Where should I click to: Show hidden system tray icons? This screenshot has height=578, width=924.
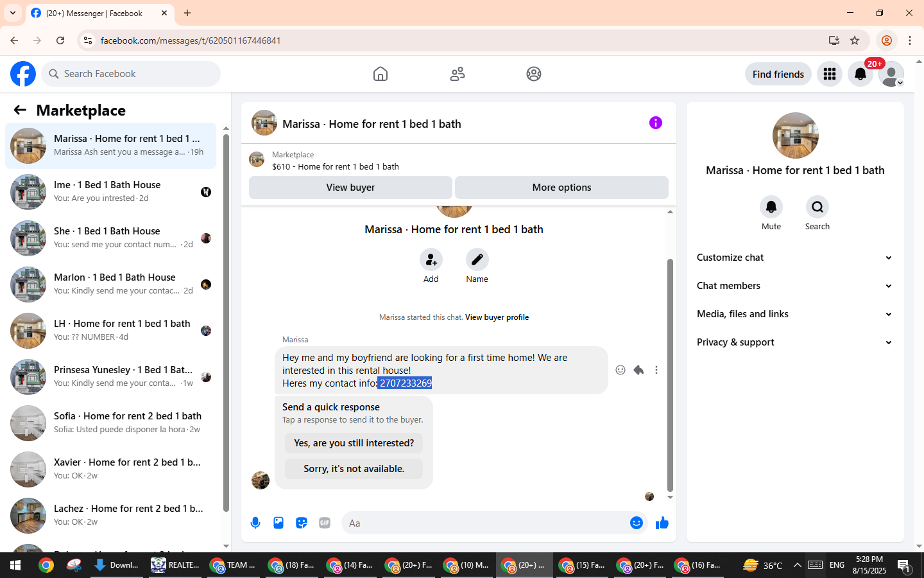pos(797,565)
